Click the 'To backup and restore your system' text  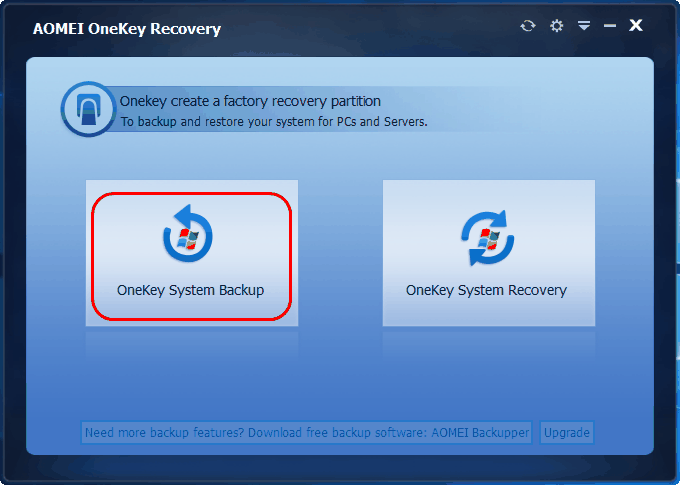[x=274, y=122]
